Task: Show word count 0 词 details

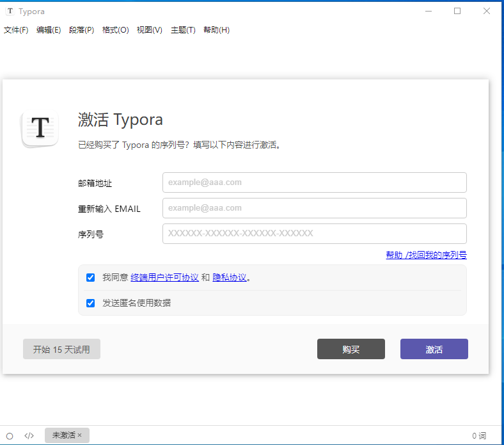Action: pos(479,435)
